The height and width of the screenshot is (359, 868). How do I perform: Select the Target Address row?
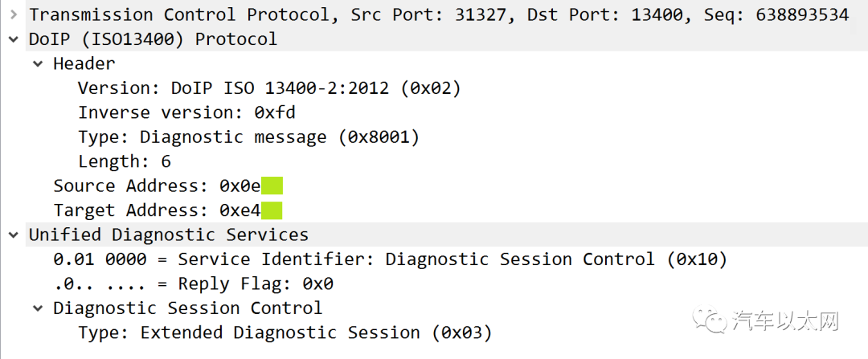[168, 210]
